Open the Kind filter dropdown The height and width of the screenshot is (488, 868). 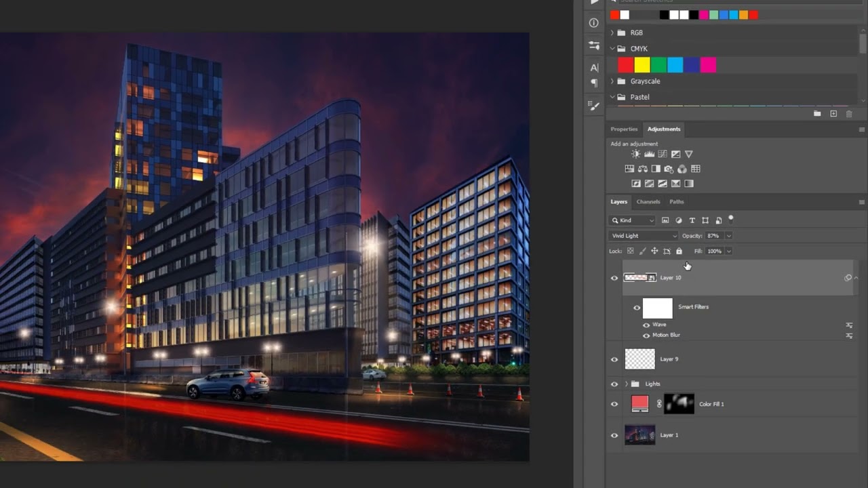[633, 220]
